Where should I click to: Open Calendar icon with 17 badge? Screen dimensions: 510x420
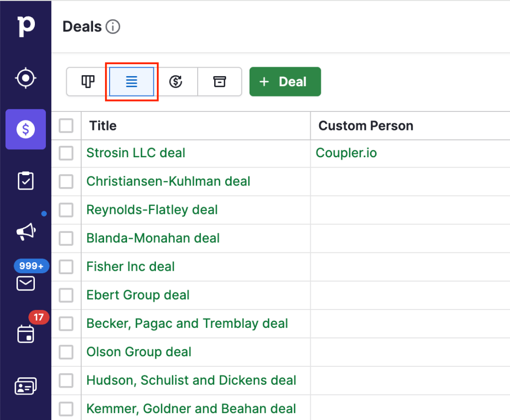point(26,334)
